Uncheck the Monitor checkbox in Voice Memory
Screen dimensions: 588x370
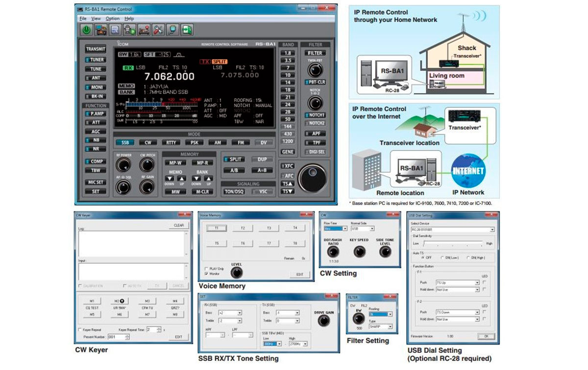[x=206, y=274]
